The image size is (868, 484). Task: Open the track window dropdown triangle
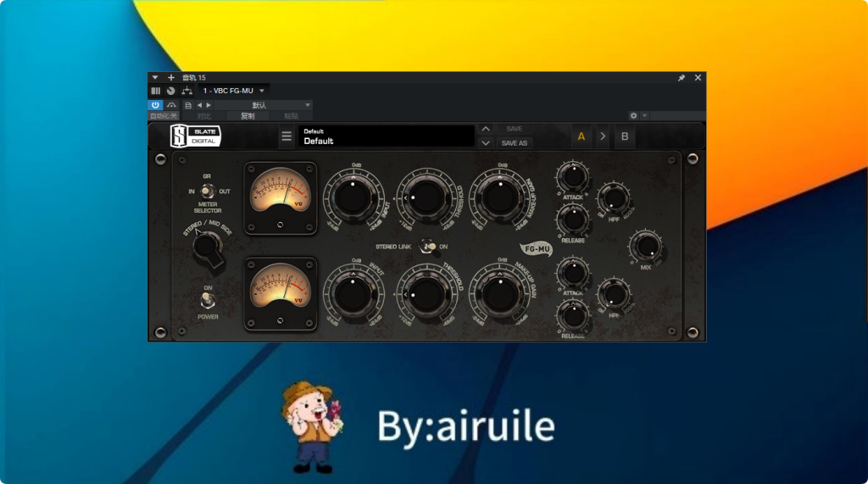(155, 77)
